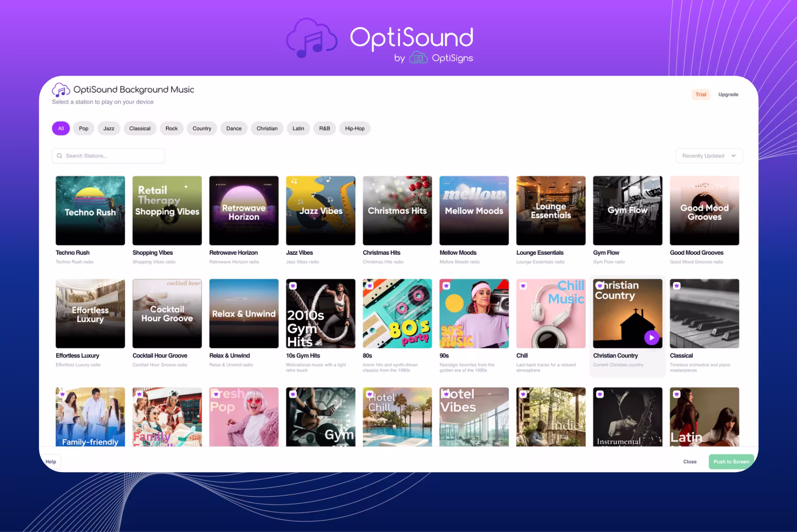This screenshot has width=797, height=532.
Task: Filter stations by Country genre chip
Action: click(202, 128)
